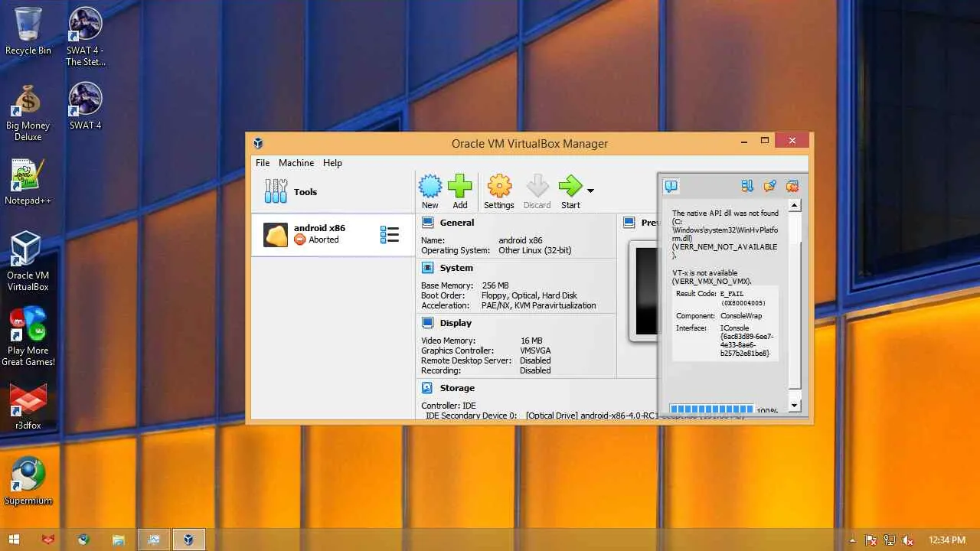Click the Preview section icon
The height and width of the screenshot is (551, 980).
point(629,223)
